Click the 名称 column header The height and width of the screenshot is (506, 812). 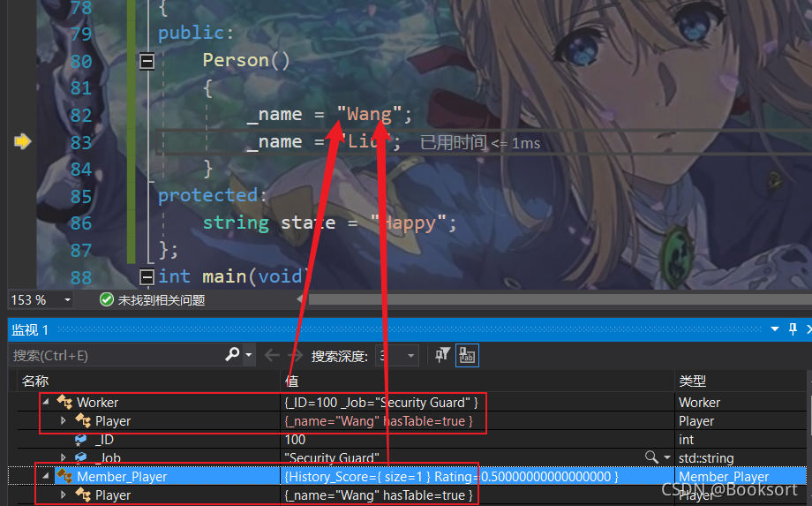pos(35,381)
